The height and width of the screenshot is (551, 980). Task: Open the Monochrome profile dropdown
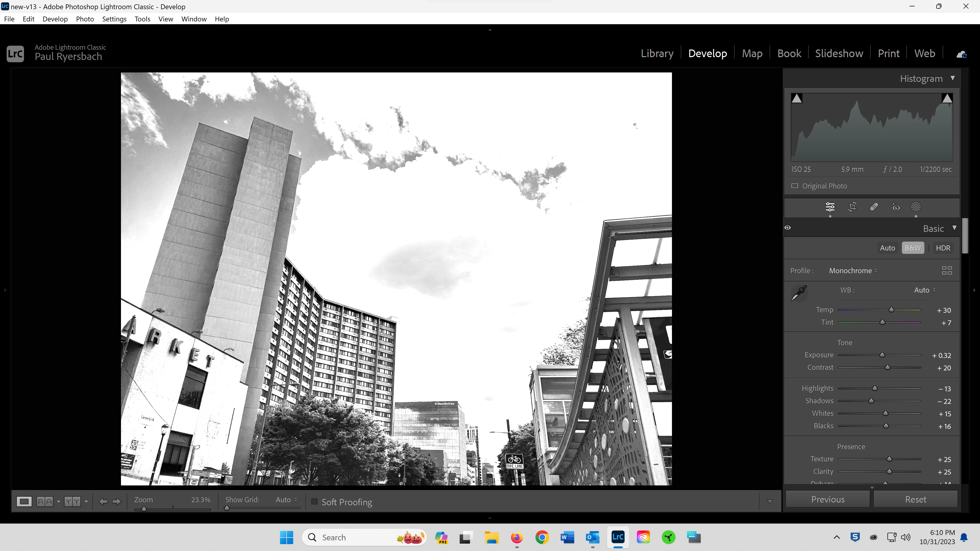click(x=853, y=271)
